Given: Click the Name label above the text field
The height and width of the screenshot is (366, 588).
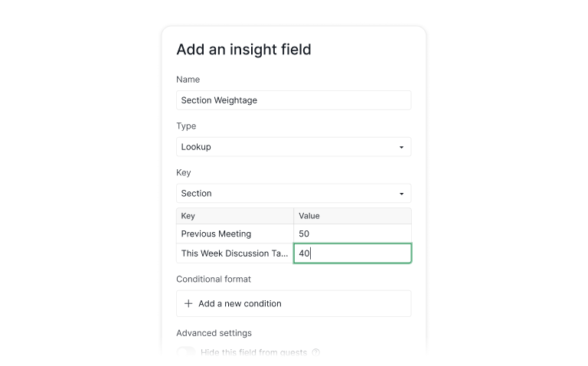Looking at the screenshot, I should click(x=188, y=80).
